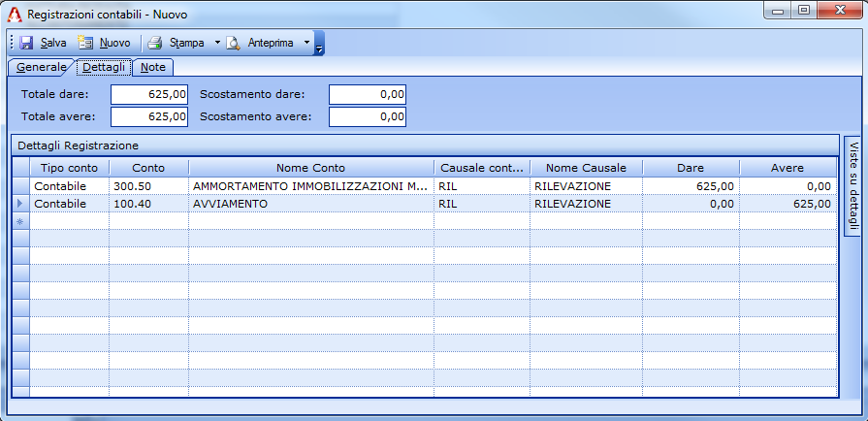The width and height of the screenshot is (868, 421).
Task: Click the Nuovo record icon
Action: pos(85,44)
